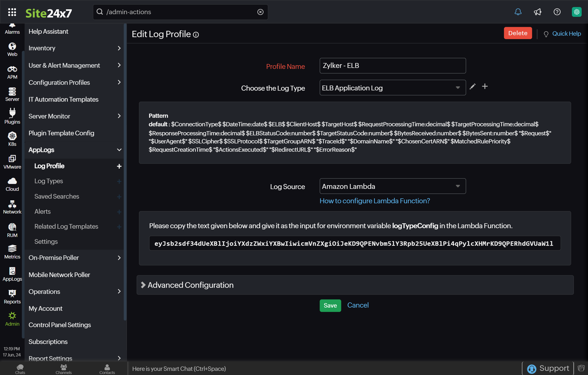The image size is (588, 375).
Task: Click the Log Profile menu item
Action: 49,166
